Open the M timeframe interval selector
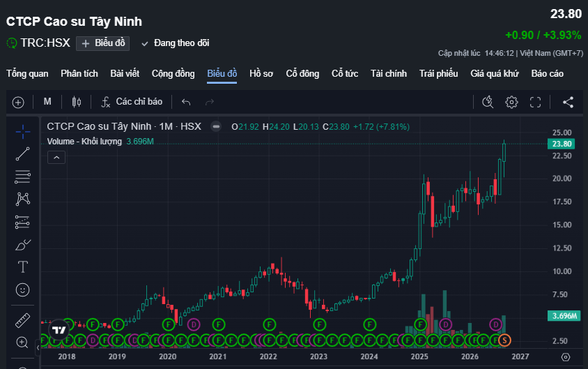Image resolution: width=588 pixels, height=369 pixels. click(47, 102)
